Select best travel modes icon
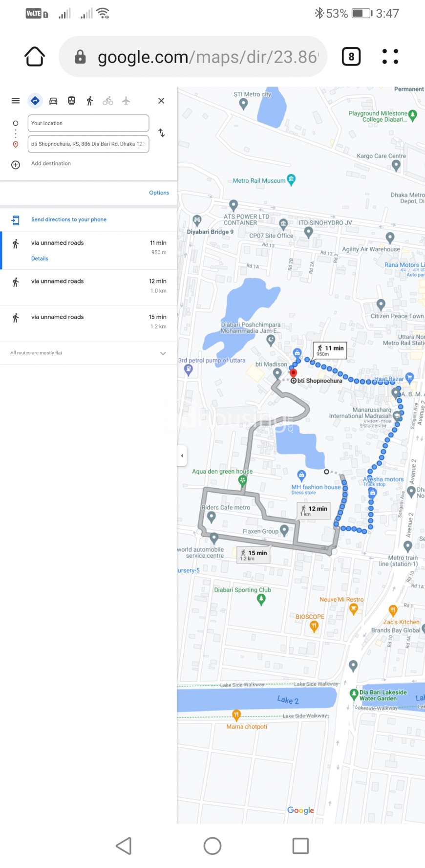This screenshot has height=868, width=425. tap(35, 101)
